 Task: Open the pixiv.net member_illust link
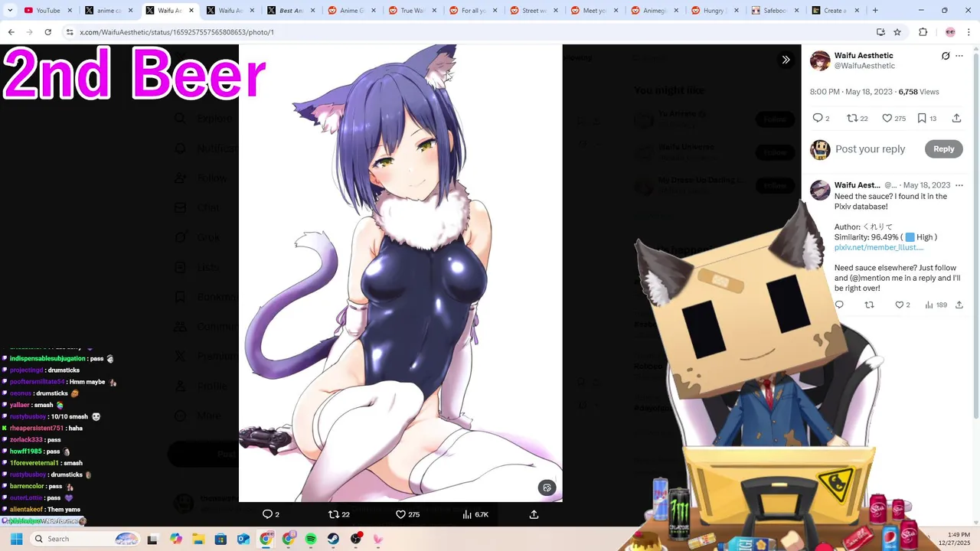click(x=879, y=247)
